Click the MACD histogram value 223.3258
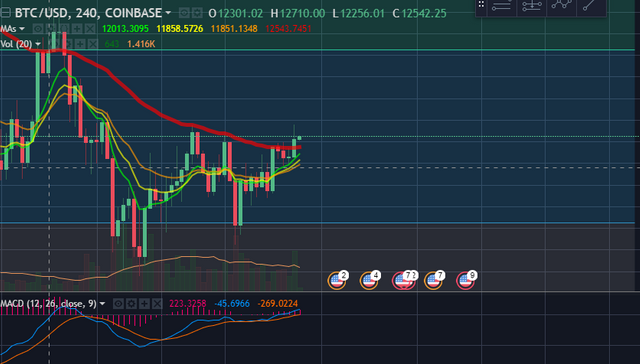 [x=188, y=304]
